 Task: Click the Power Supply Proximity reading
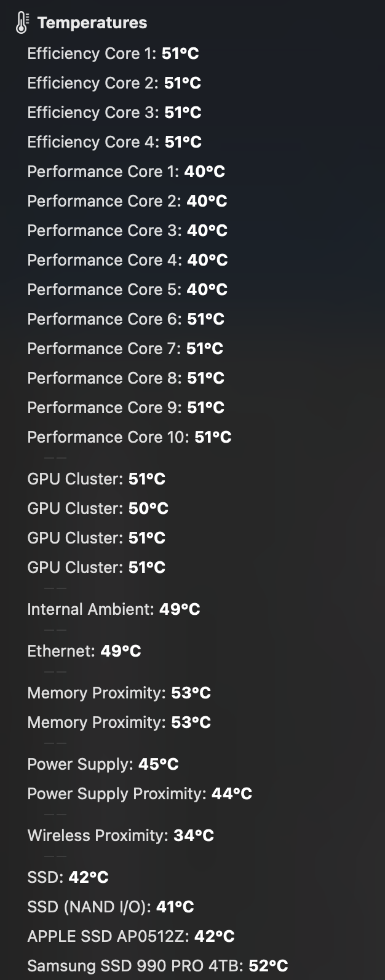pyautogui.click(x=140, y=794)
